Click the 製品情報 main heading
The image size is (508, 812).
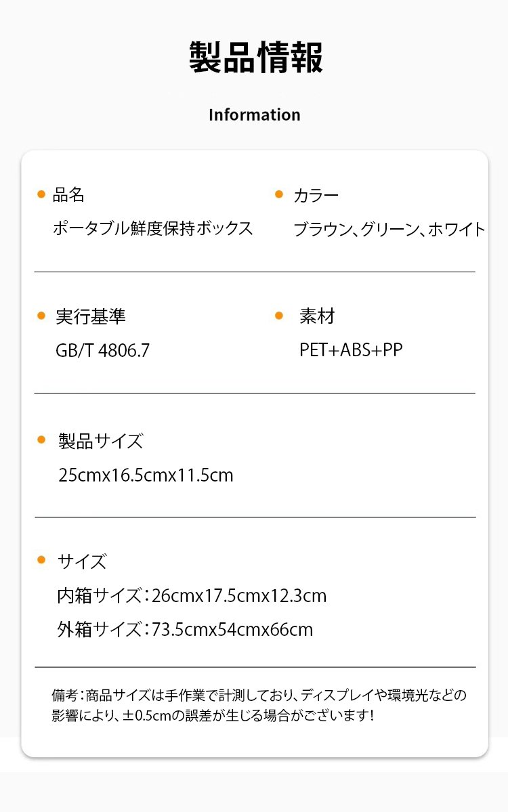[255, 58]
